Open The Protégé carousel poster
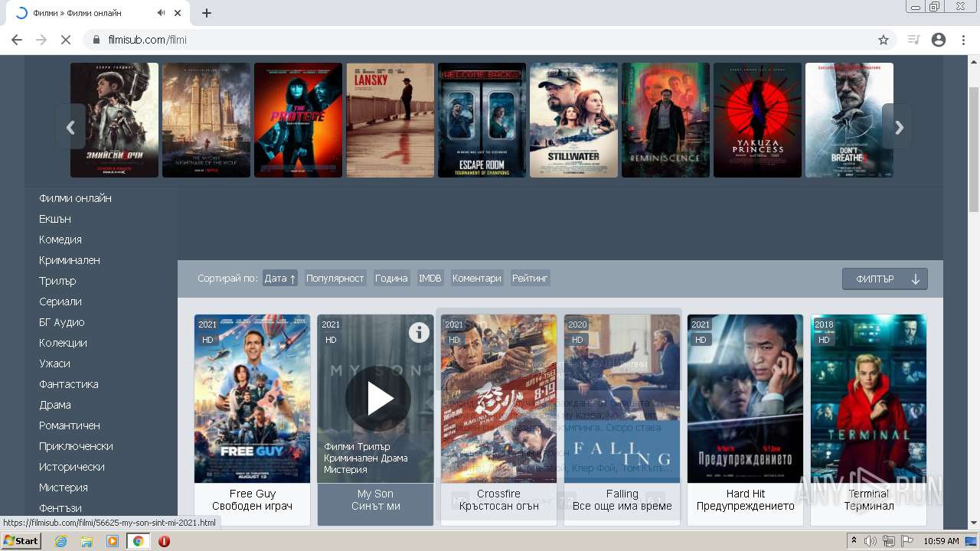Screen dimensions: 980x551 click(298, 120)
